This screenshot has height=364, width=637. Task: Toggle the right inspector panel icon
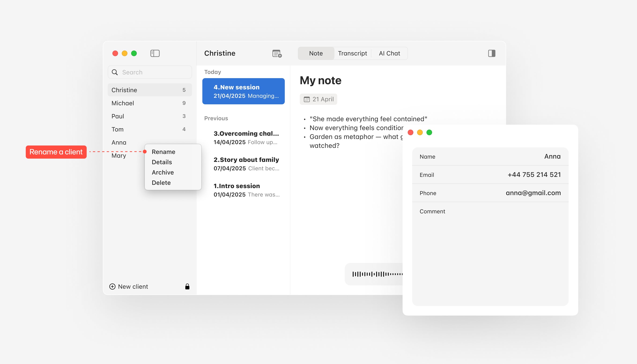(491, 53)
